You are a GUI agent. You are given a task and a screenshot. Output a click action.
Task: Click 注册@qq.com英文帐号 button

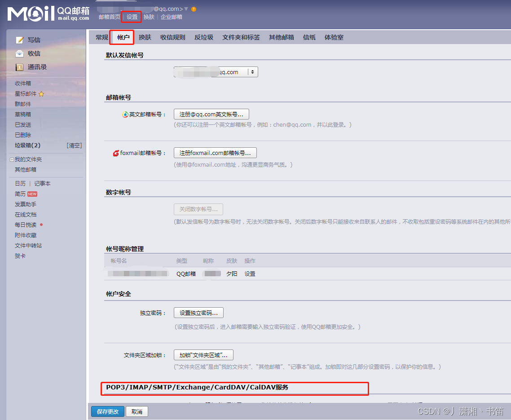coord(211,115)
